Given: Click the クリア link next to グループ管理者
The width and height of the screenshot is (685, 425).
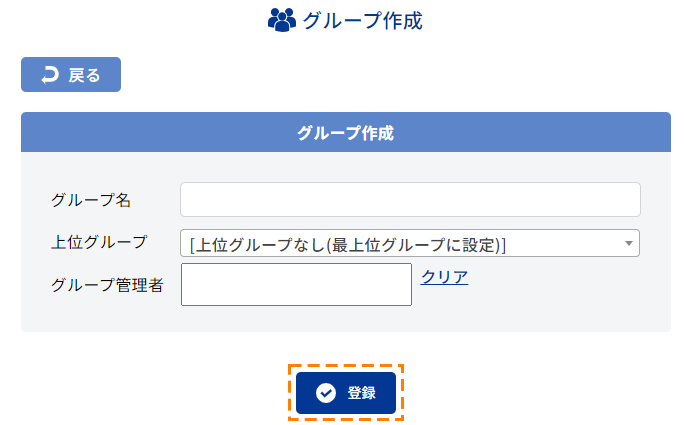Looking at the screenshot, I should [444, 277].
